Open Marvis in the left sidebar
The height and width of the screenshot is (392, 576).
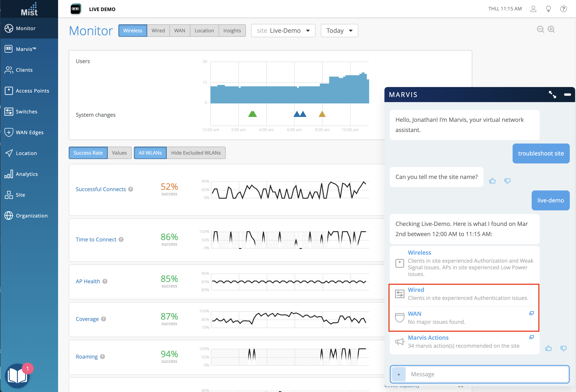click(x=26, y=49)
